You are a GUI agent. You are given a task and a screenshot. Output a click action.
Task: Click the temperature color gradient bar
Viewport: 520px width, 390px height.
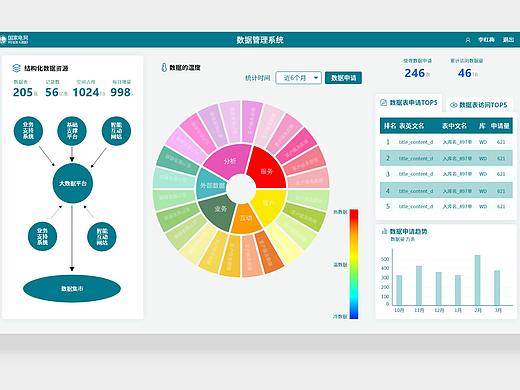click(x=354, y=264)
